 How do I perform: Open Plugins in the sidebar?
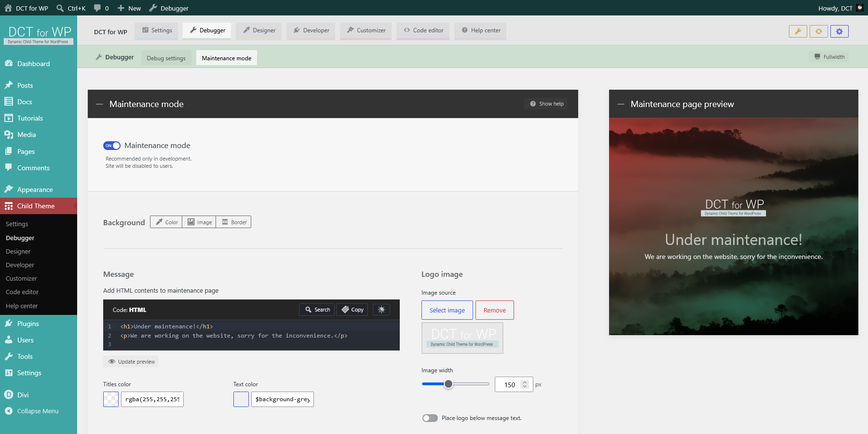click(x=39, y=324)
